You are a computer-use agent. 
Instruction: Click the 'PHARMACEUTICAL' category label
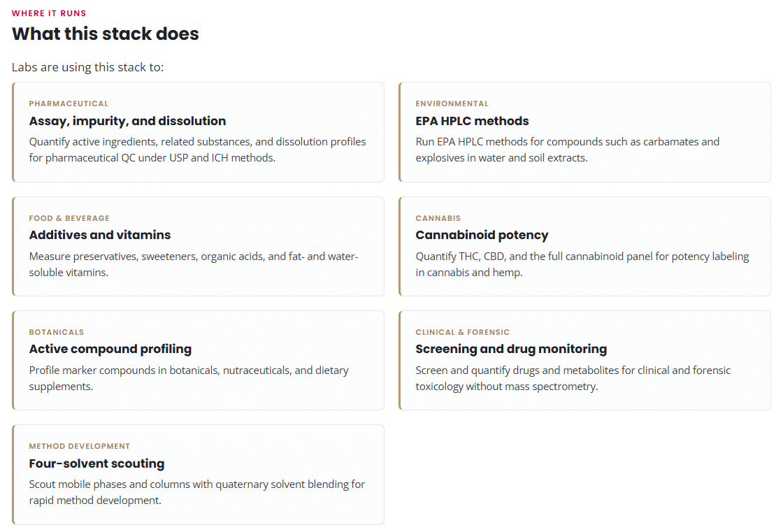(69, 103)
